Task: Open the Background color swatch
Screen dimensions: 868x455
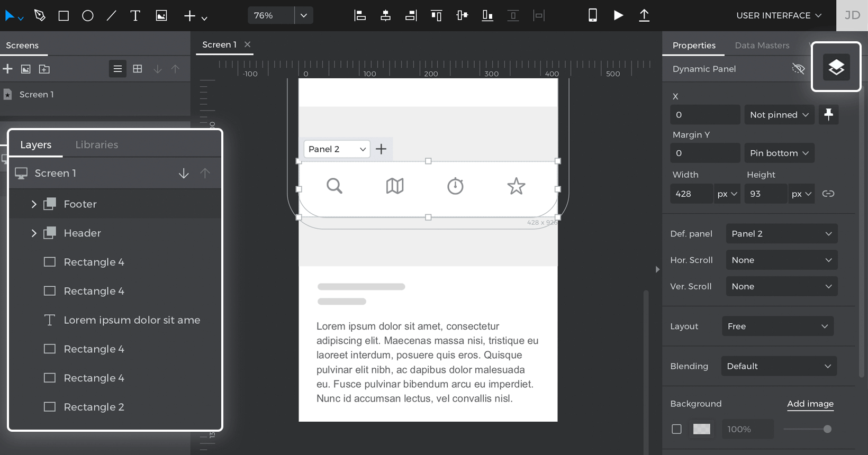Action: 702,429
